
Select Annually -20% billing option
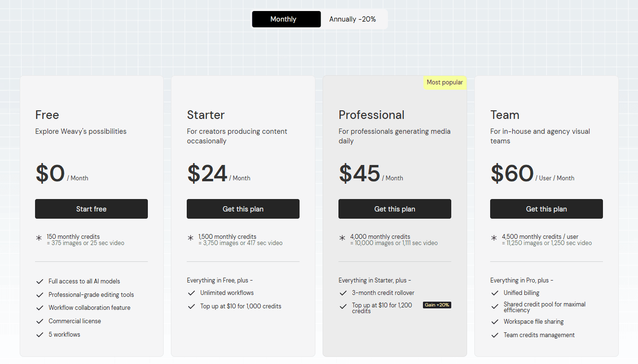tap(353, 19)
